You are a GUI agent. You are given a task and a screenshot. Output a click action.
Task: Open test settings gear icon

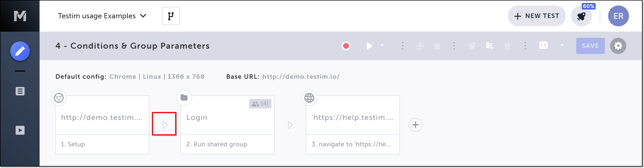tap(618, 46)
